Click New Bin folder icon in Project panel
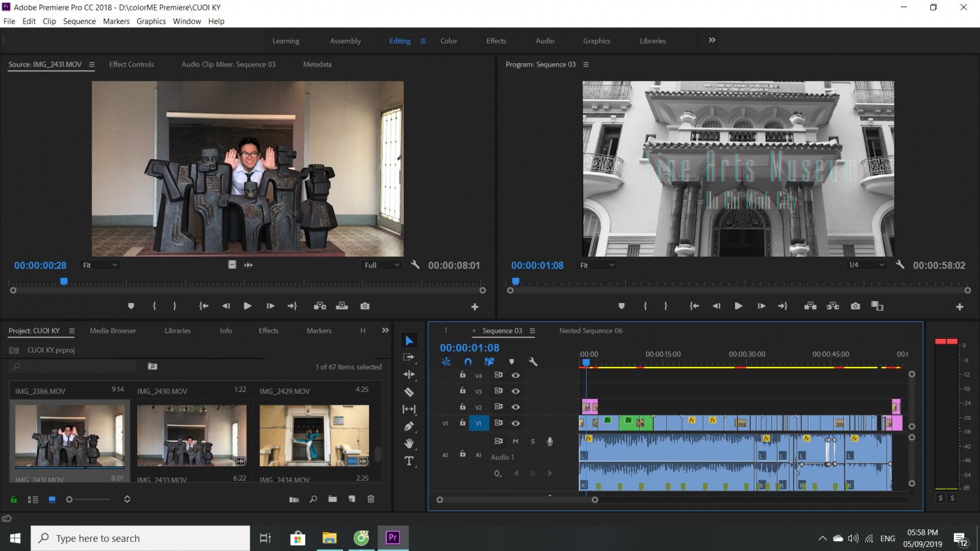Image resolution: width=980 pixels, height=551 pixels. pyautogui.click(x=333, y=499)
